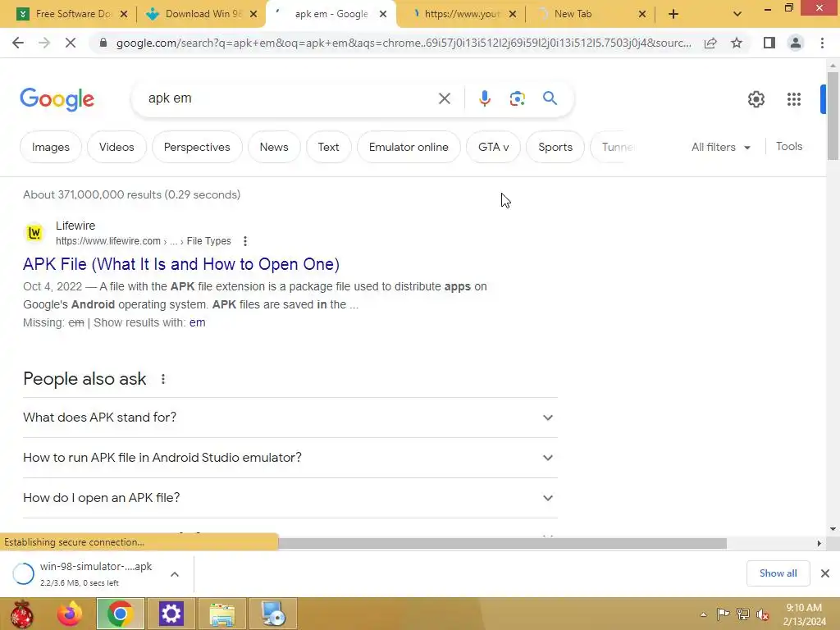
Task: Open Google quick settings gear
Action: [756, 99]
